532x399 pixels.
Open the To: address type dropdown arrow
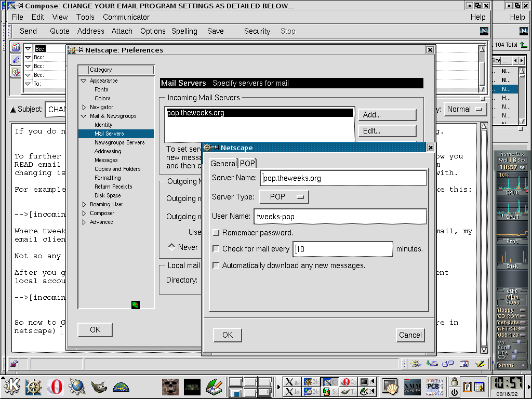tap(28, 84)
